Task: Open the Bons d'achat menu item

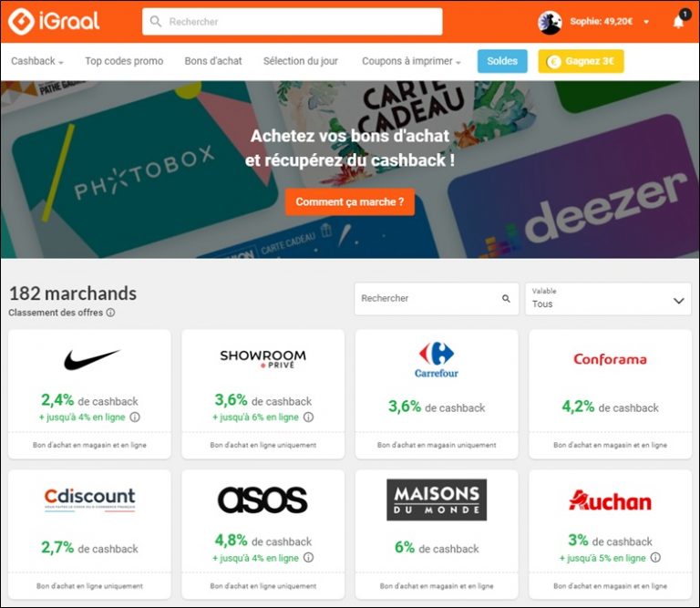Action: (x=213, y=61)
